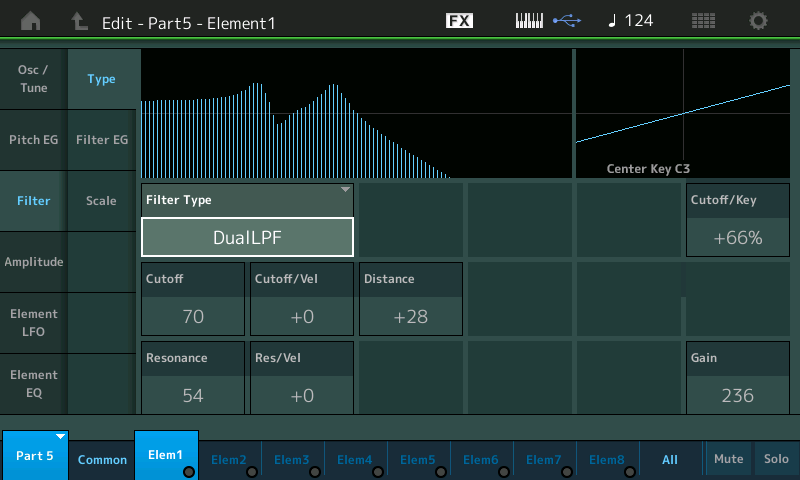The image size is (800, 480).
Task: Click the USB connection icon
Action: pos(566,21)
